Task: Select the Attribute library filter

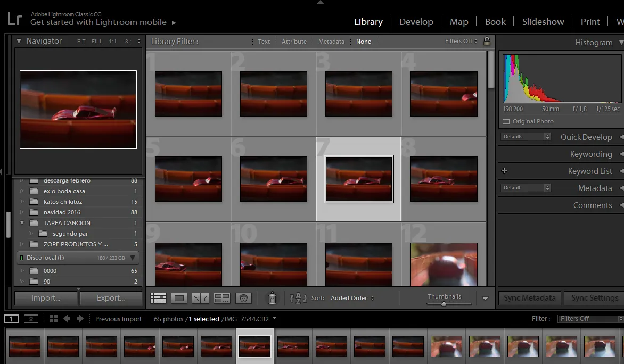Action: coord(294,42)
